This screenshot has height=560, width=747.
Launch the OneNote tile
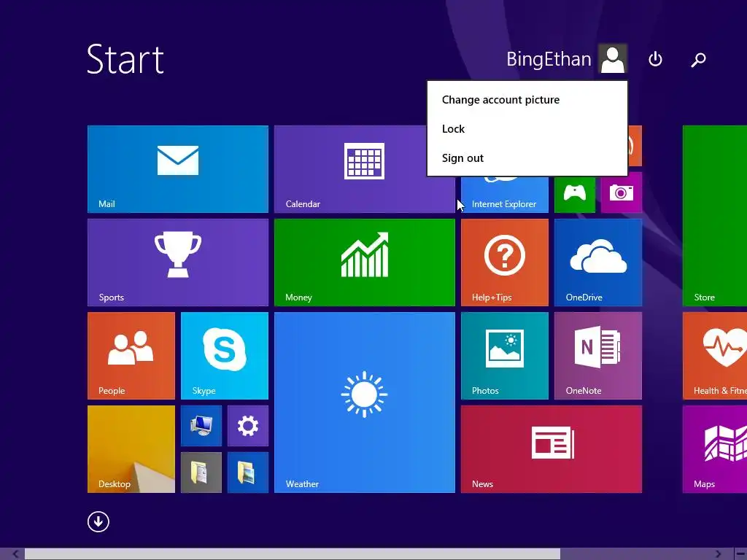tap(598, 356)
